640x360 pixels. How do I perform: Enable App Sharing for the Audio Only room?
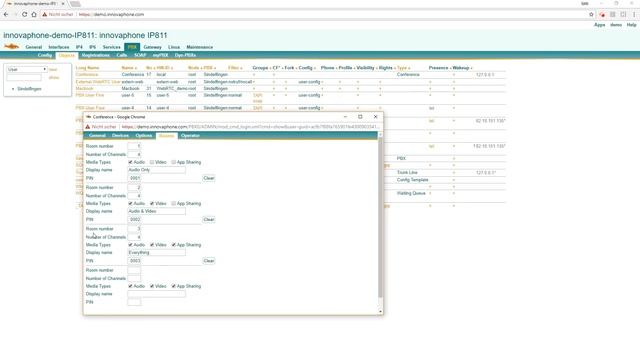(173, 162)
